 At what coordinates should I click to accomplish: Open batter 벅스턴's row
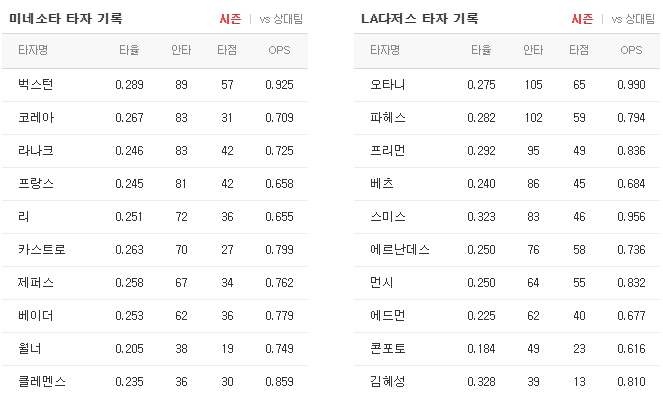tap(155, 85)
